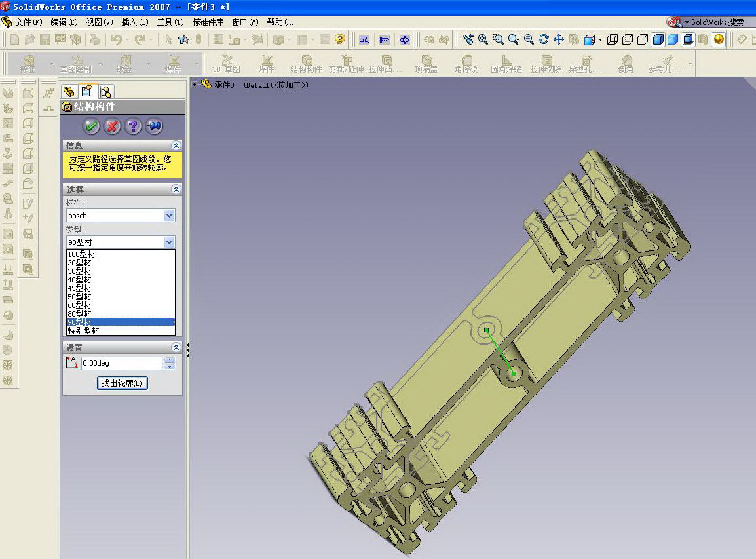Click the green checkmark OK button

point(91,126)
